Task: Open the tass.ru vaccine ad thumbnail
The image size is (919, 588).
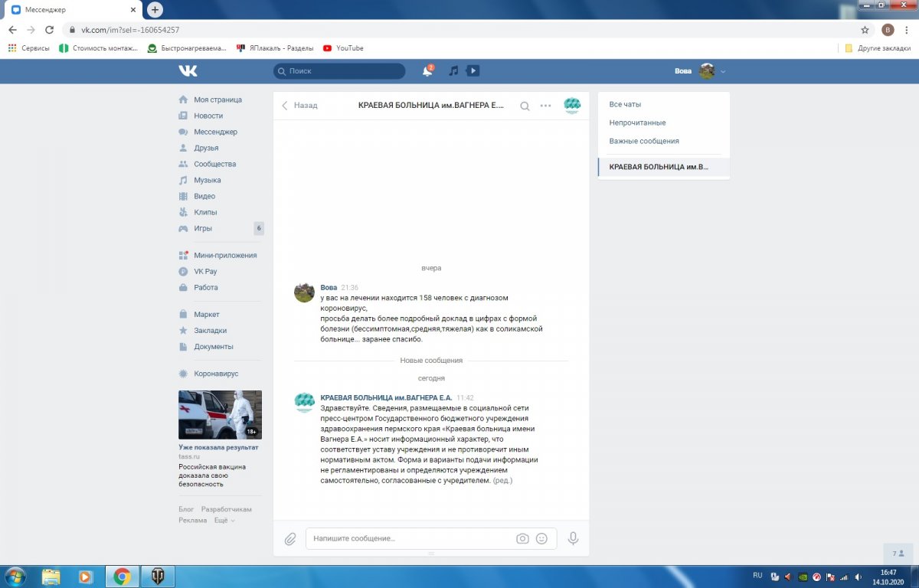Action: (220, 415)
